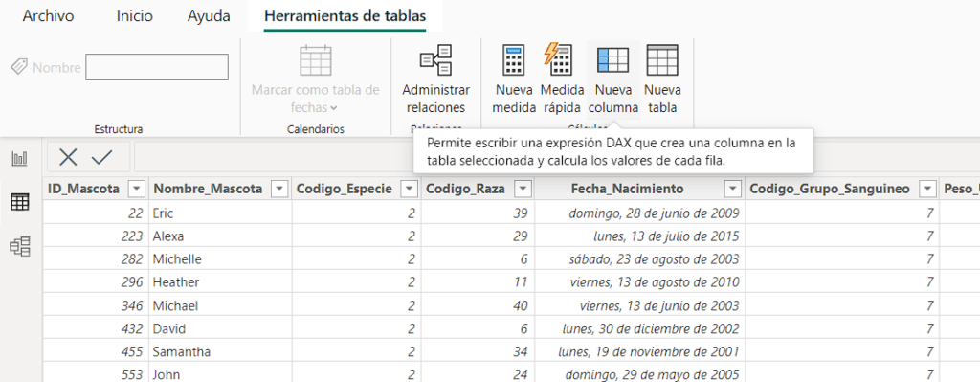This screenshot has width=980, height=382.
Task: Select the Medida rápida lightning icon
Action: [558, 59]
